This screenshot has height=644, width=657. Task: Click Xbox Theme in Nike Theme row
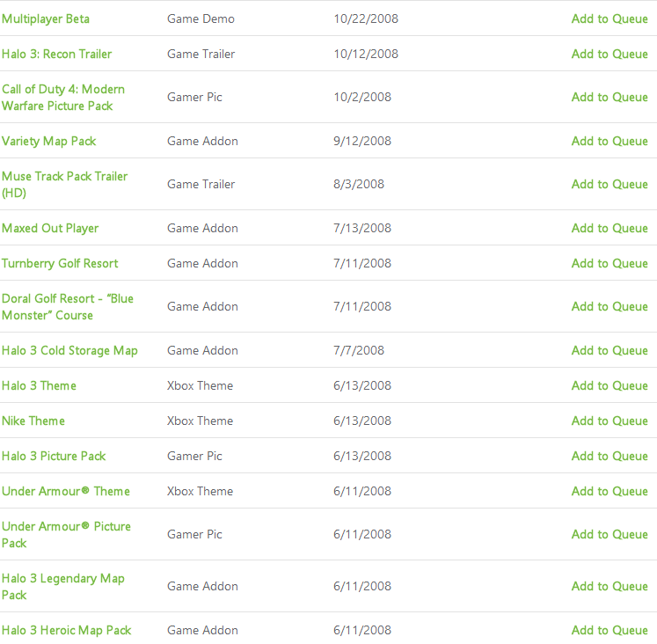coord(200,421)
